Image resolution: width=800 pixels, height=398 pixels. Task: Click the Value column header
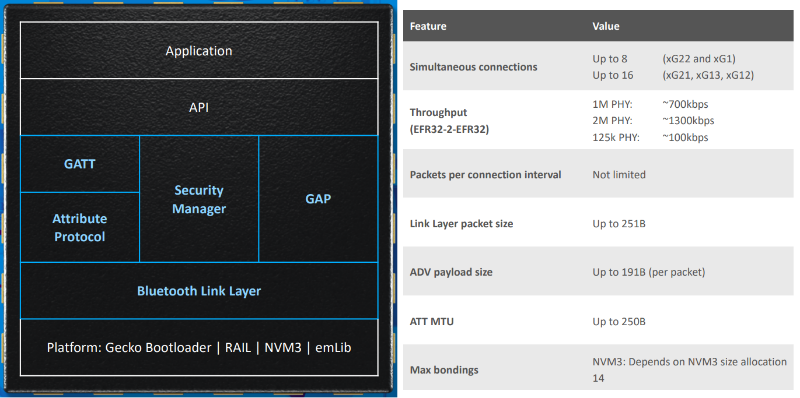tap(606, 26)
